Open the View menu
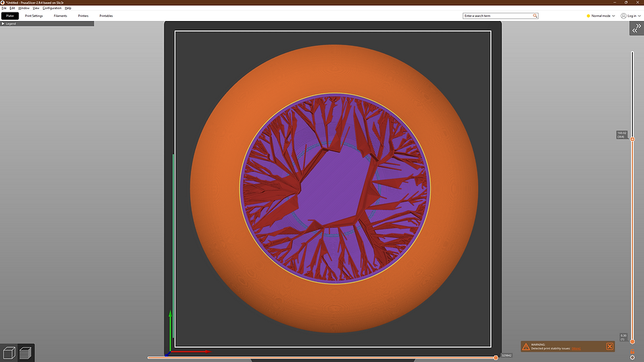This screenshot has width=644, height=362. click(x=36, y=8)
